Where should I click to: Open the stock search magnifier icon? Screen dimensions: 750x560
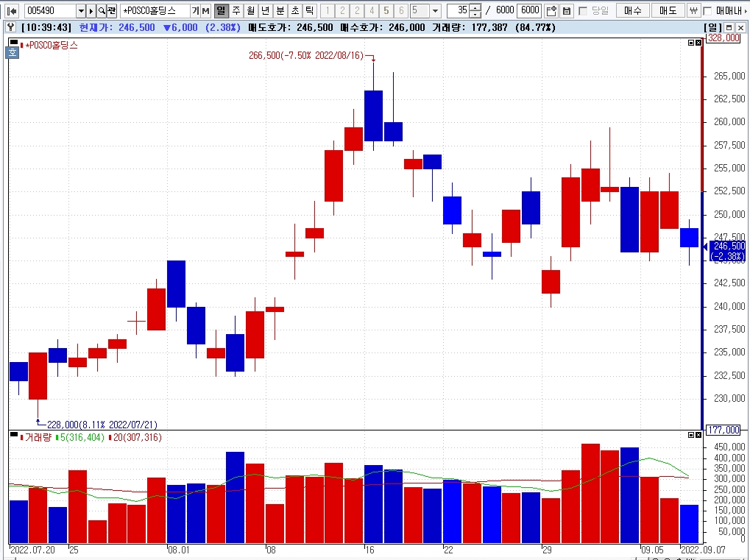click(102, 10)
